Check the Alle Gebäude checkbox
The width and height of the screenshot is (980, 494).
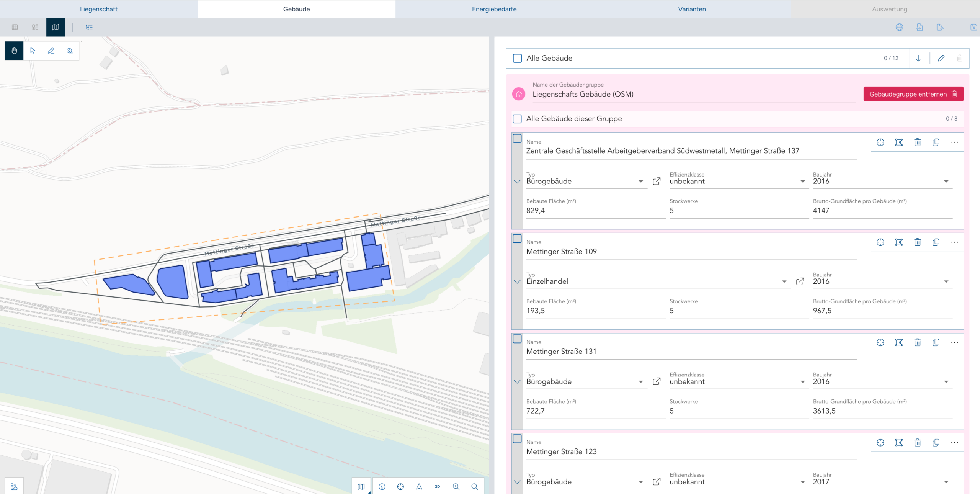point(517,58)
